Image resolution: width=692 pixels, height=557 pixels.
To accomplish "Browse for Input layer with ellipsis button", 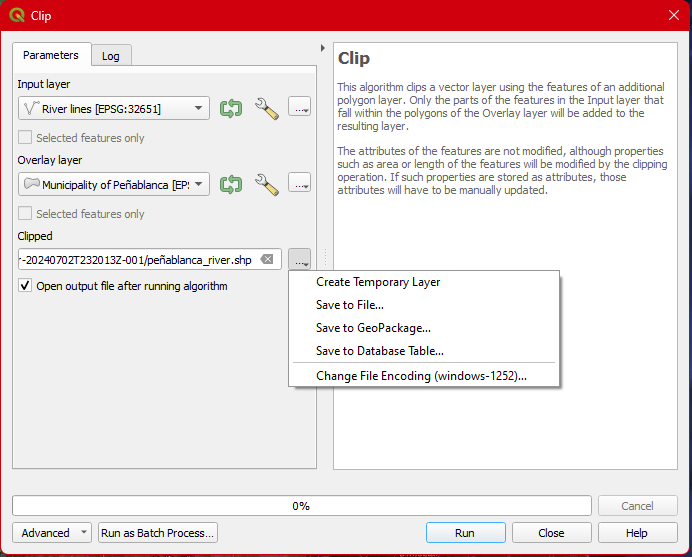I will 299,108.
